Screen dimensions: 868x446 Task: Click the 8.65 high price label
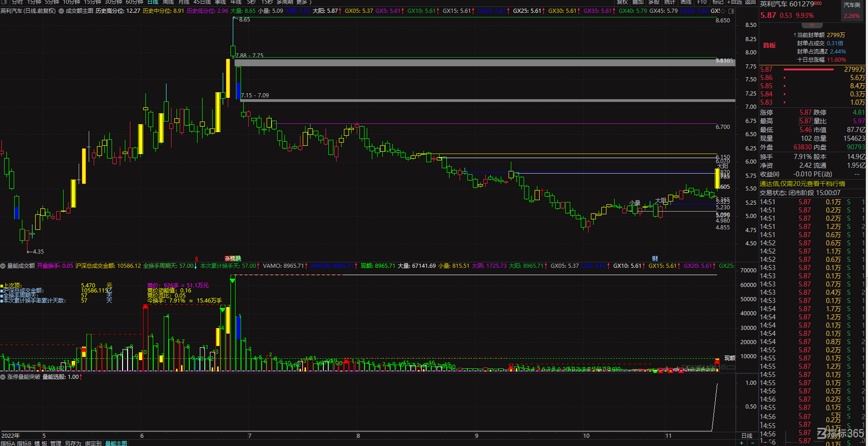pos(245,20)
